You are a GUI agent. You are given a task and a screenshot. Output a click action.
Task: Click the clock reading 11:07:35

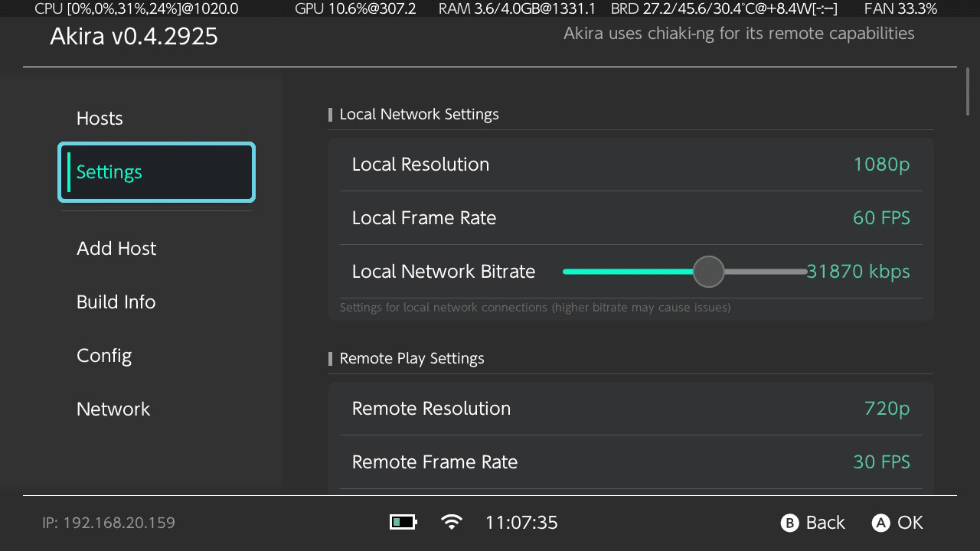point(521,523)
